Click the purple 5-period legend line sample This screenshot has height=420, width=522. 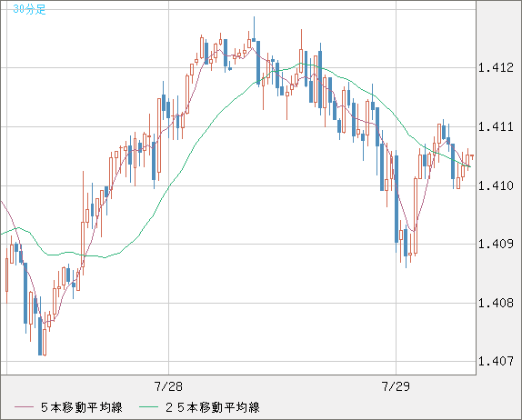click(25, 407)
